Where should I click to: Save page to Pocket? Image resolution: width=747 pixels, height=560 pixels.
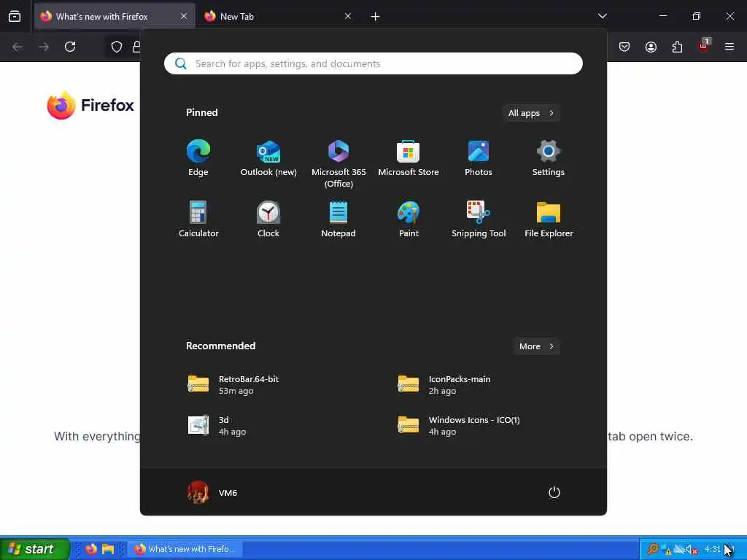tap(624, 47)
